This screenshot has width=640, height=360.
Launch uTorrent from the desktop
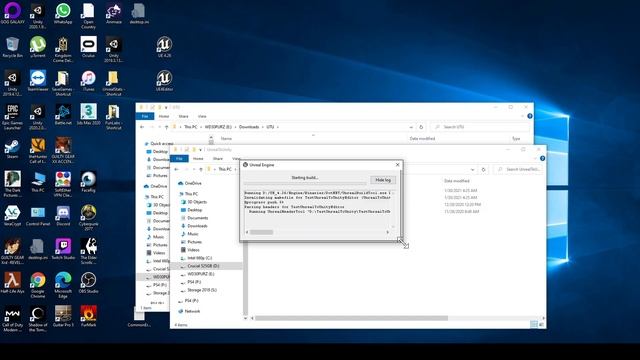point(38,47)
